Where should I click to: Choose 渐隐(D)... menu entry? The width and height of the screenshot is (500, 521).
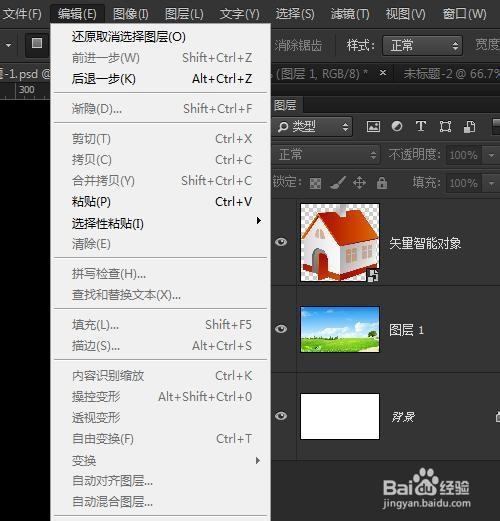click(161, 108)
